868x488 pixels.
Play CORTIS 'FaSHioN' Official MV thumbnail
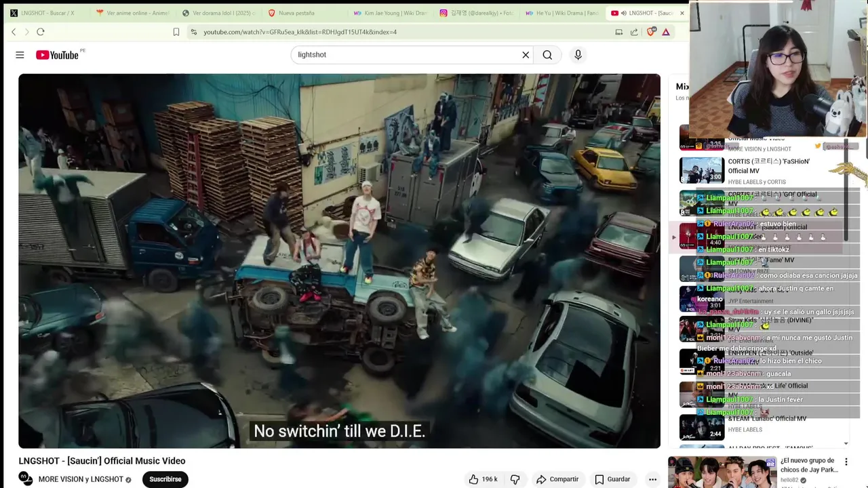(x=702, y=170)
